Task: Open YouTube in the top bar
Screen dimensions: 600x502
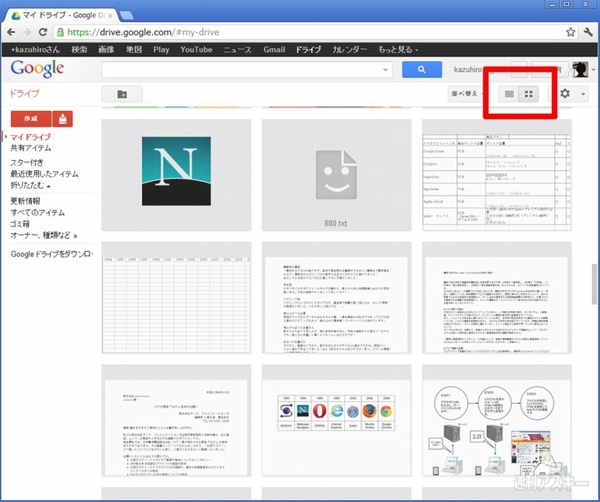Action: (x=196, y=50)
